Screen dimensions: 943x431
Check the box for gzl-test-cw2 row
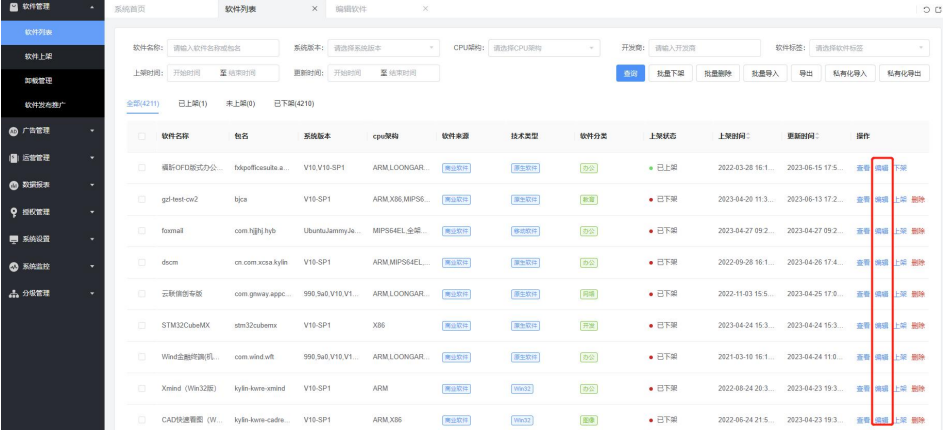141,199
